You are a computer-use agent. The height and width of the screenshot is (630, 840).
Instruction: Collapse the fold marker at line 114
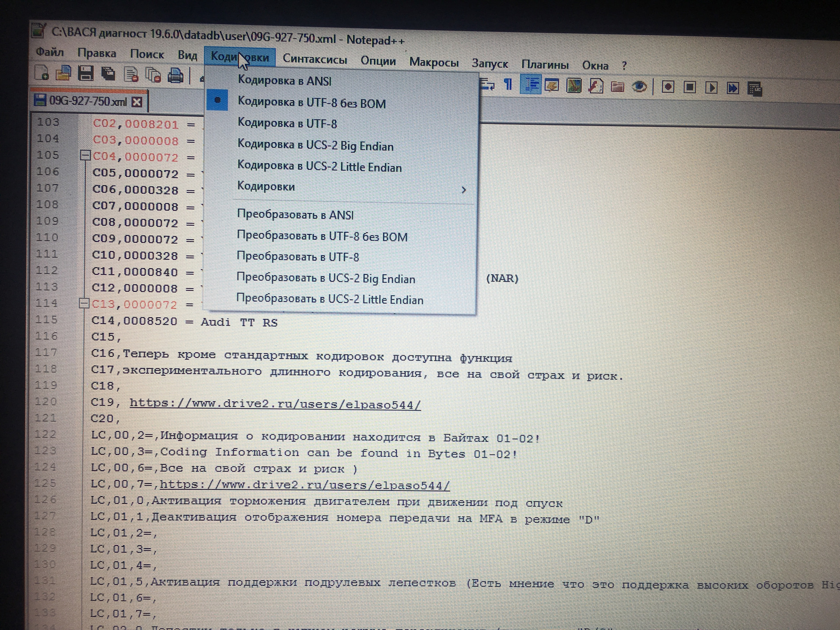coord(84,303)
